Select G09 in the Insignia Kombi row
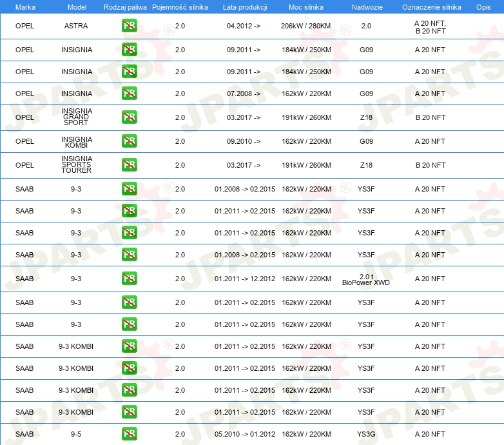504x445 pixels. click(367, 141)
